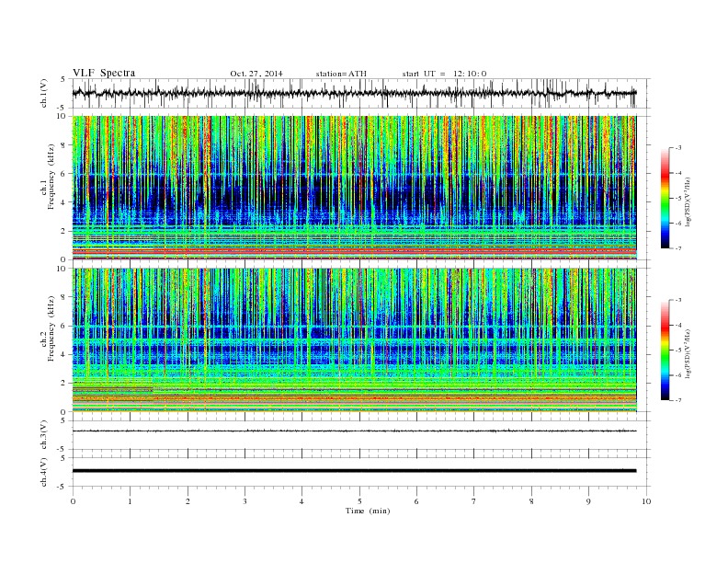Click the time axis tick label '8'

pos(531,501)
